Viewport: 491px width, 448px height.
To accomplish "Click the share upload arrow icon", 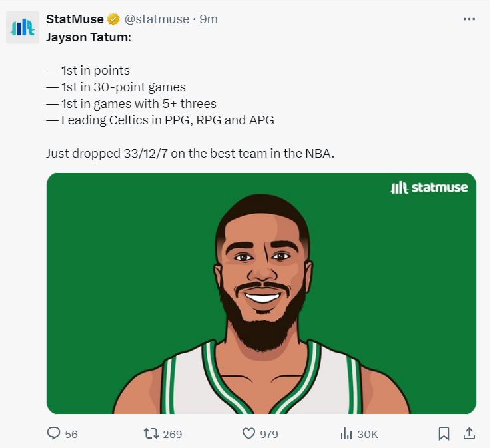I will tap(469, 433).
